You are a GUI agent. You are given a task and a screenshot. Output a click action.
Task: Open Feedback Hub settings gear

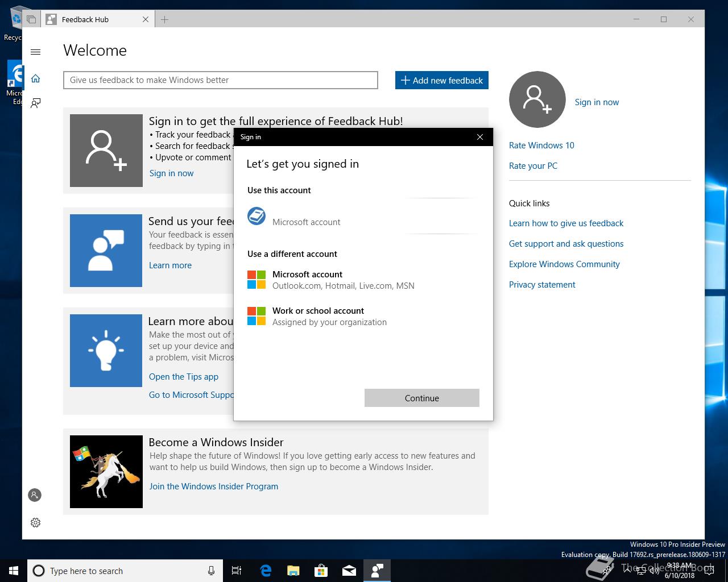pos(35,522)
